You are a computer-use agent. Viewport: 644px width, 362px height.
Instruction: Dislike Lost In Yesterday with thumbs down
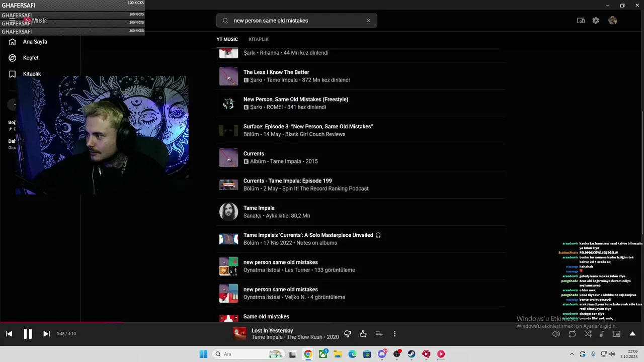pyautogui.click(x=347, y=334)
